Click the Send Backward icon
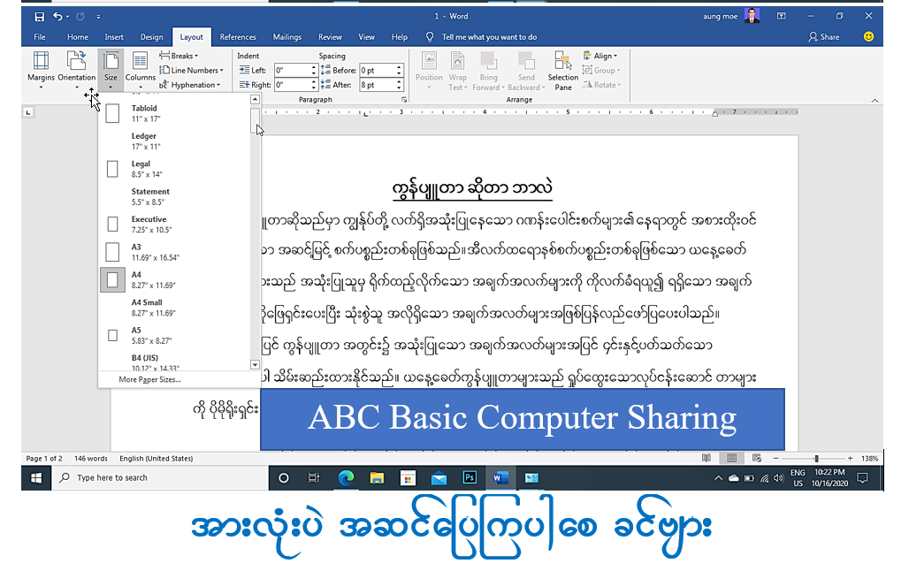 (x=526, y=61)
